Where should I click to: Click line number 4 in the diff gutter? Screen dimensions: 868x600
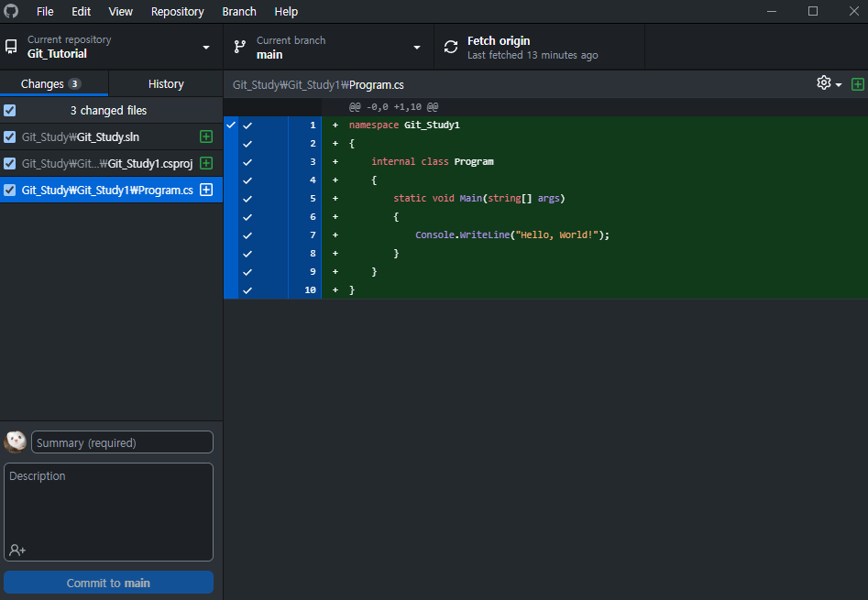point(313,180)
